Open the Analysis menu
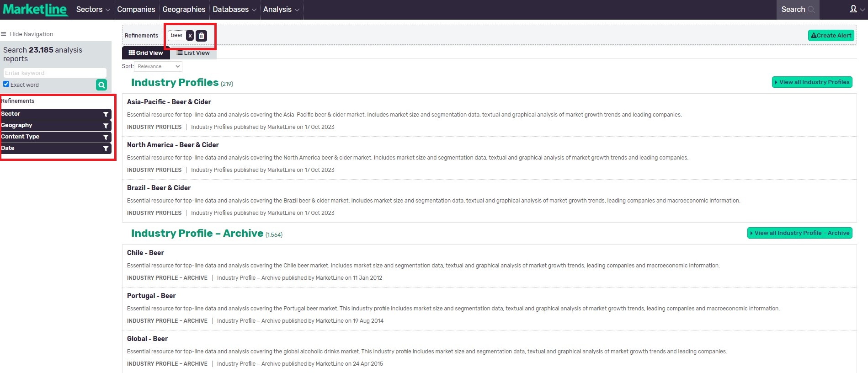Image resolution: width=868 pixels, height=373 pixels. point(281,10)
